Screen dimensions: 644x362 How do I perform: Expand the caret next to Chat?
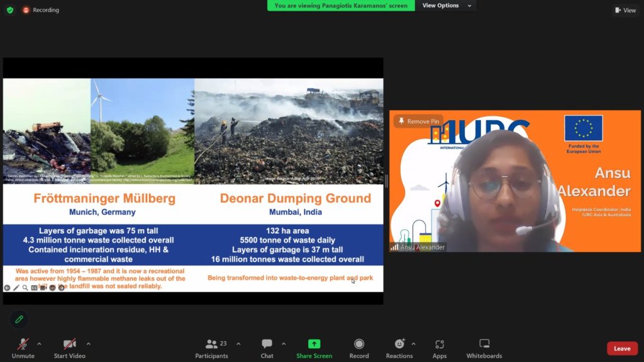[284, 344]
